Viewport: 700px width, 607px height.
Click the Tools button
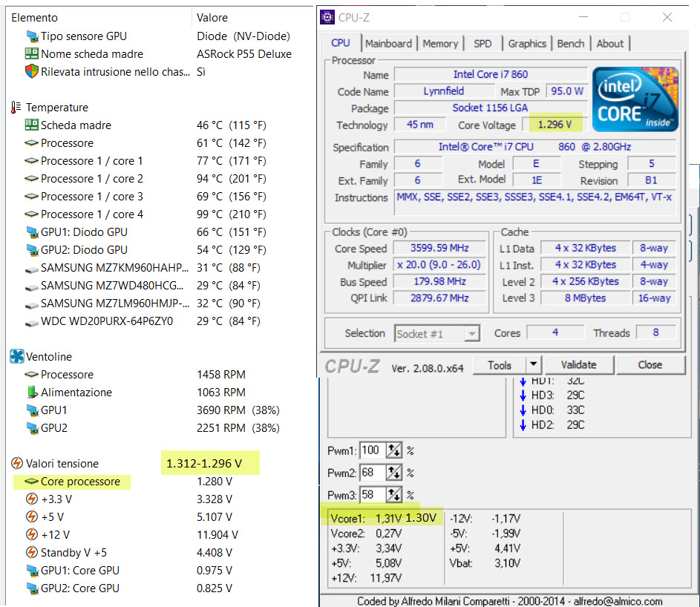point(500,365)
